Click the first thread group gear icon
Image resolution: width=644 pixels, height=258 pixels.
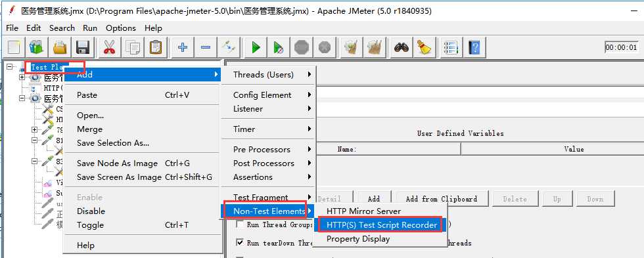(x=35, y=77)
